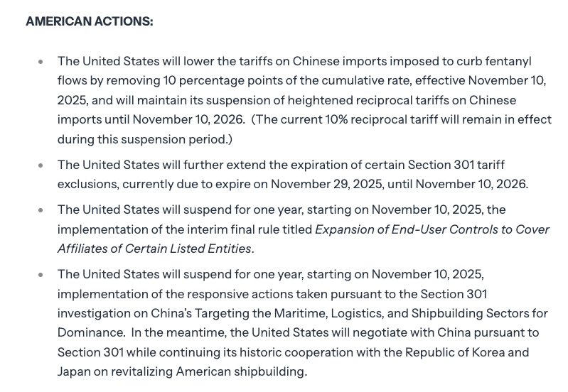The image size is (568, 392).
Task: Click the italic title "Expansion of End-User Controls to Cover"
Action: 432,229
